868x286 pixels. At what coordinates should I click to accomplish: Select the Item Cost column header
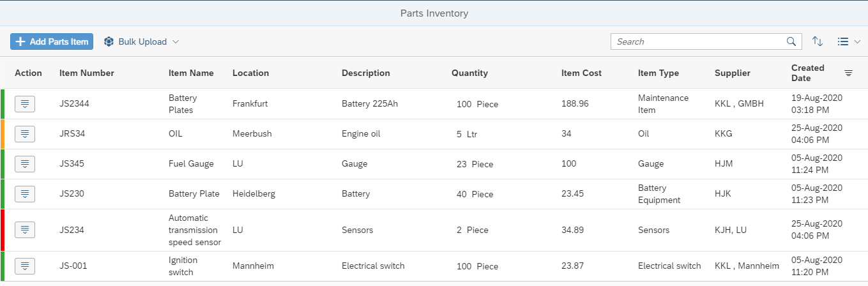point(581,73)
